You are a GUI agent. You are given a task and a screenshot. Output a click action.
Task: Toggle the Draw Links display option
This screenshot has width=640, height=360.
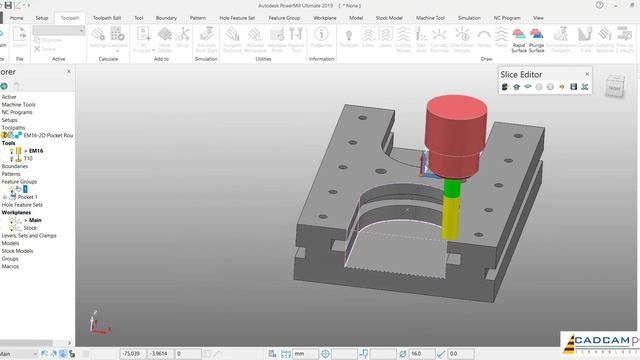tap(368, 38)
